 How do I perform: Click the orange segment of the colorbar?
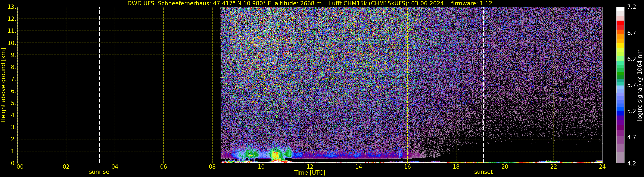[x=620, y=36]
